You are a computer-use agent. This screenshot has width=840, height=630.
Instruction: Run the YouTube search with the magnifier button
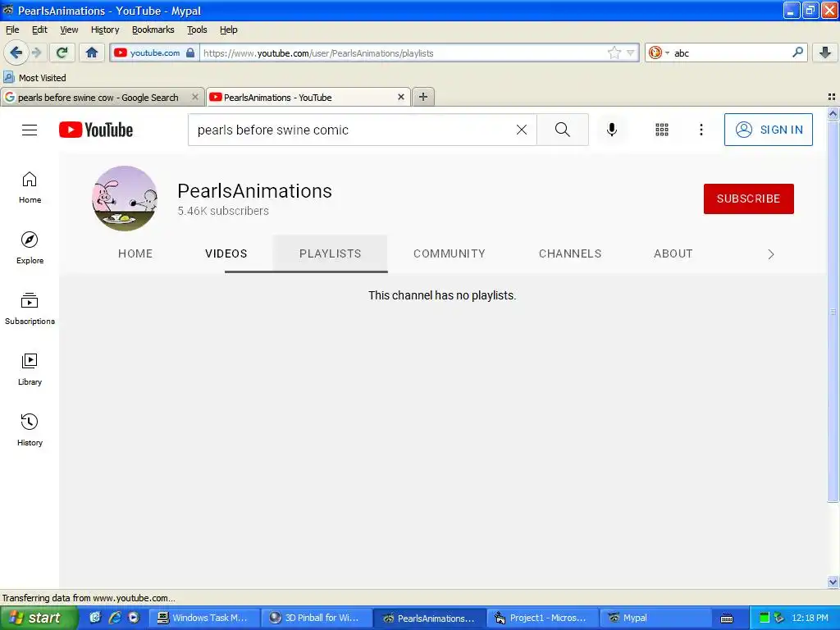click(x=563, y=130)
